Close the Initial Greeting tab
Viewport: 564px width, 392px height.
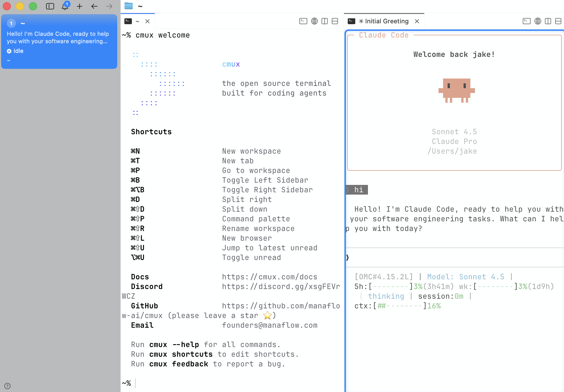click(x=417, y=21)
